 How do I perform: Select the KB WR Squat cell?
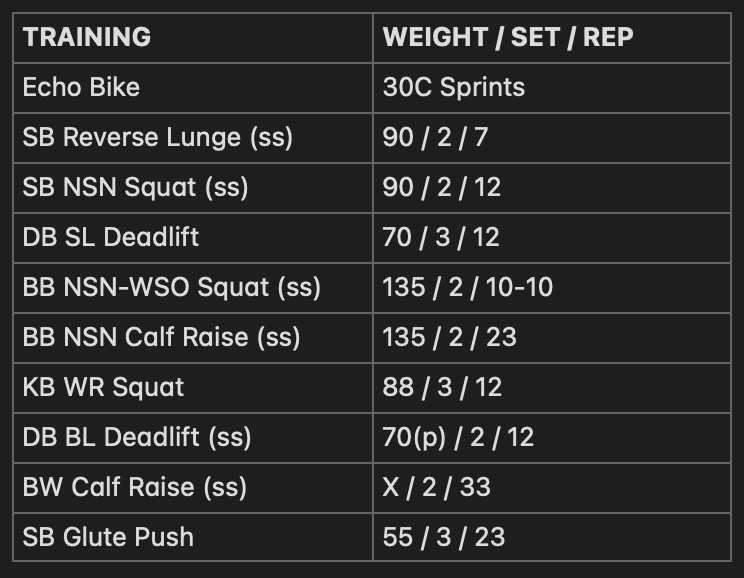coord(193,388)
